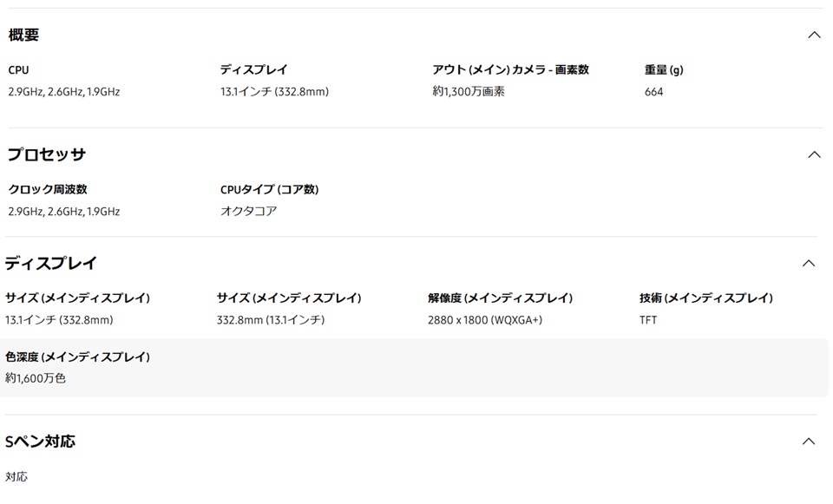Click the 概要 section heading
The image size is (833, 504).
pos(24,36)
